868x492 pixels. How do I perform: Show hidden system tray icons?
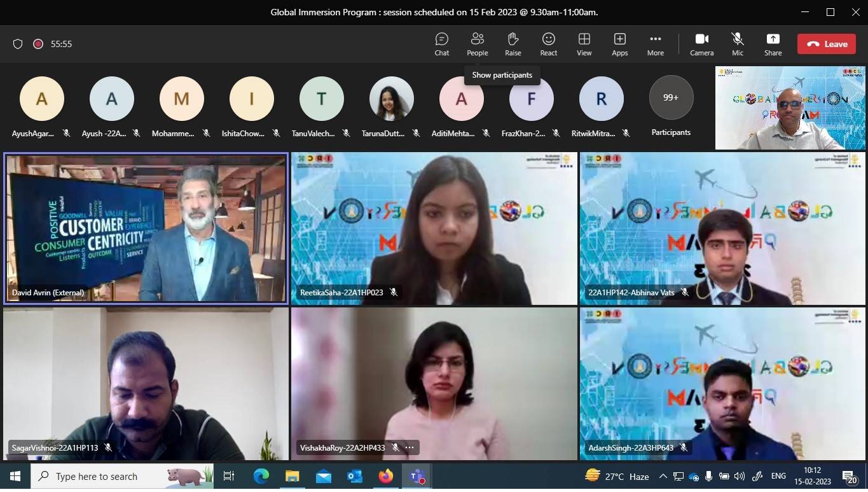tap(663, 476)
